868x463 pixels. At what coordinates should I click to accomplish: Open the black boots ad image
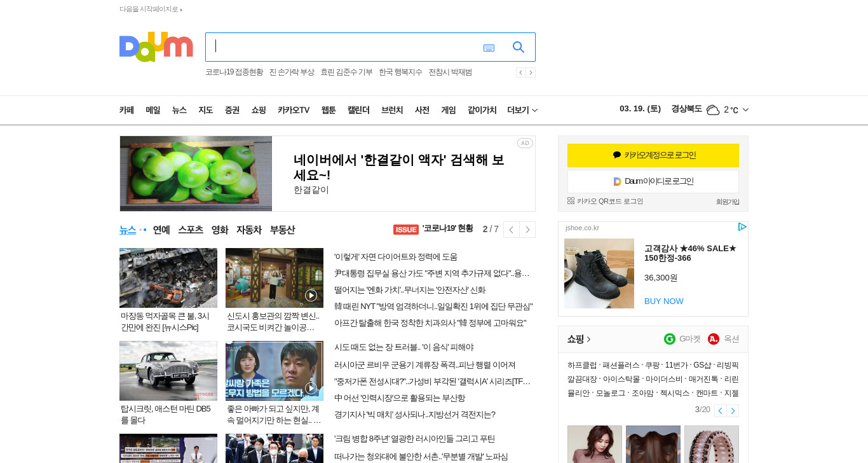coord(599,273)
